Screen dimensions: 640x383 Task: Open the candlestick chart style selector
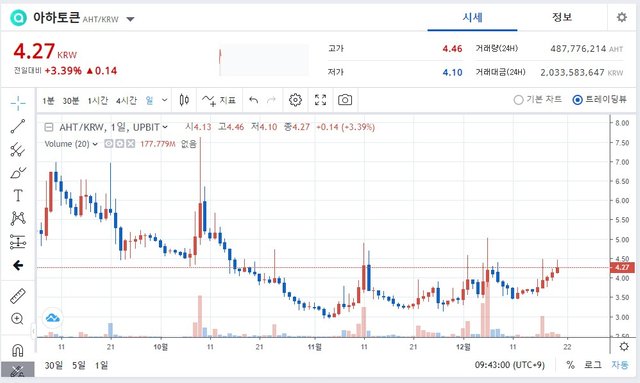point(184,100)
